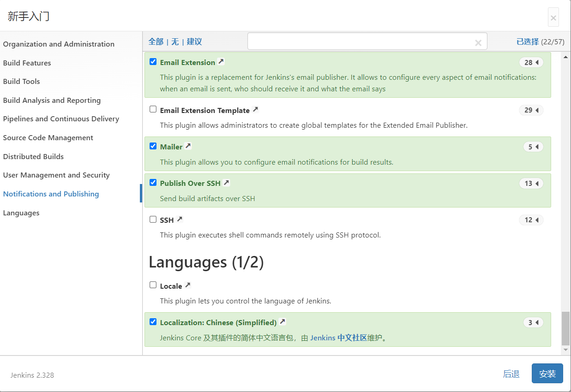The height and width of the screenshot is (392, 571).
Task: Click the Mailer plugin name
Action: pyautogui.click(x=171, y=147)
